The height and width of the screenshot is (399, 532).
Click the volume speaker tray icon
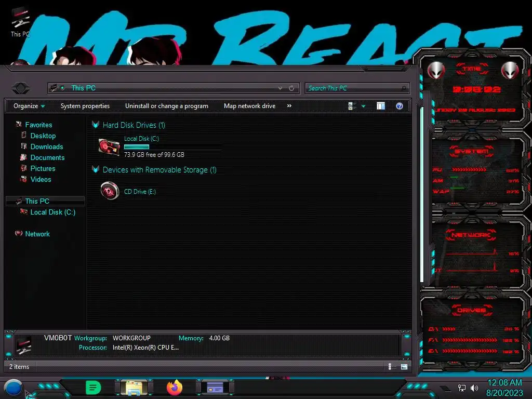474,388
